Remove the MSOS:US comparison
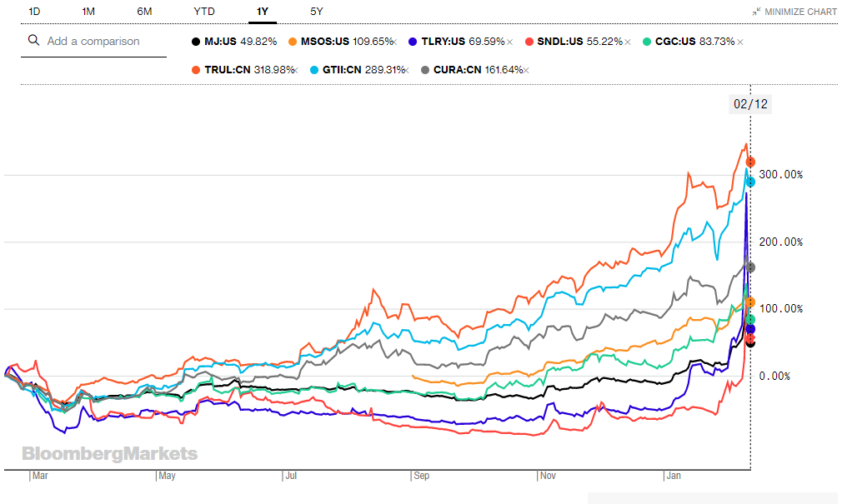This screenshot has height=504, width=847. point(395,42)
